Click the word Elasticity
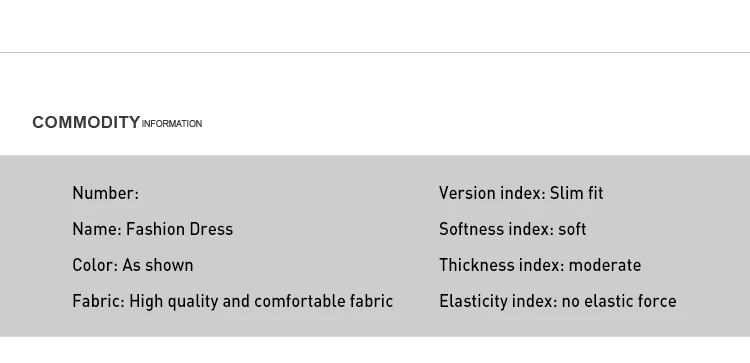Image resolution: width=750 pixels, height=363 pixels. (473, 301)
